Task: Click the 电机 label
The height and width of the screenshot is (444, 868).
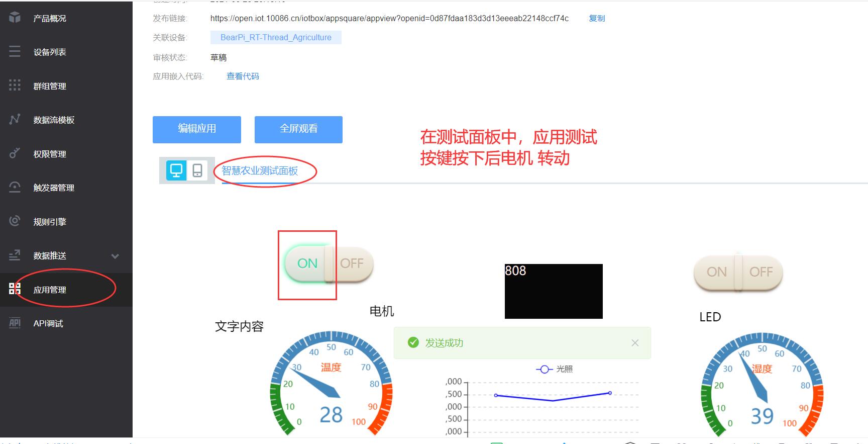Action: click(382, 311)
